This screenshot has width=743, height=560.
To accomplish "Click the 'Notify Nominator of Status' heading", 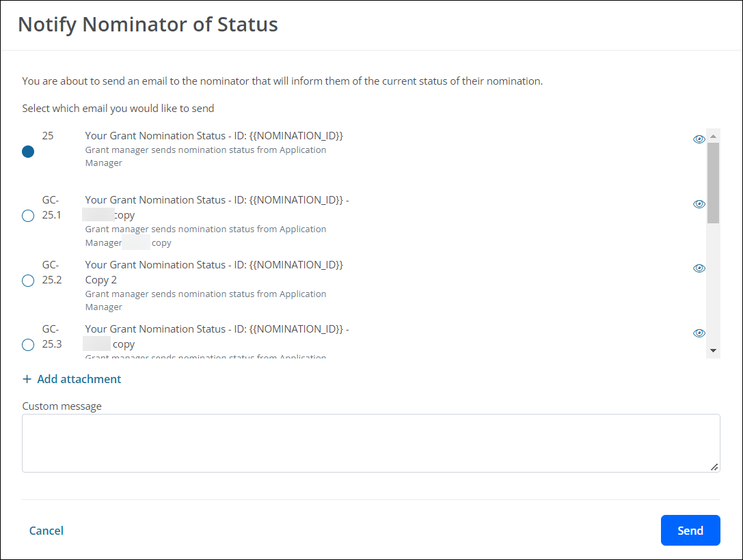I will click(148, 25).
